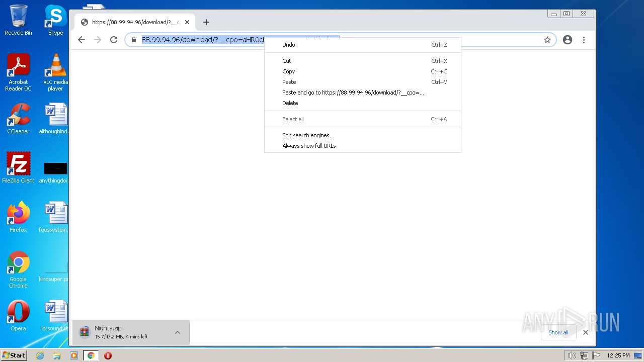Close the 88.99.94.96 download tab
644x362 pixels.
[187, 22]
